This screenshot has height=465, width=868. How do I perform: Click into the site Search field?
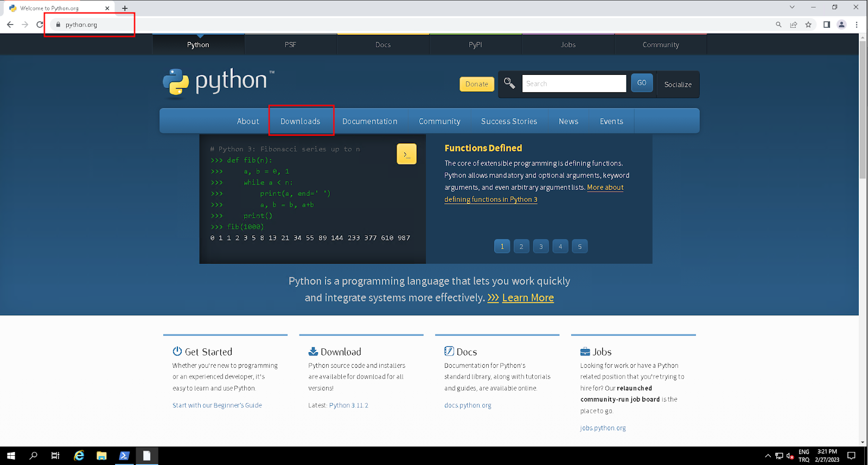[x=574, y=84]
